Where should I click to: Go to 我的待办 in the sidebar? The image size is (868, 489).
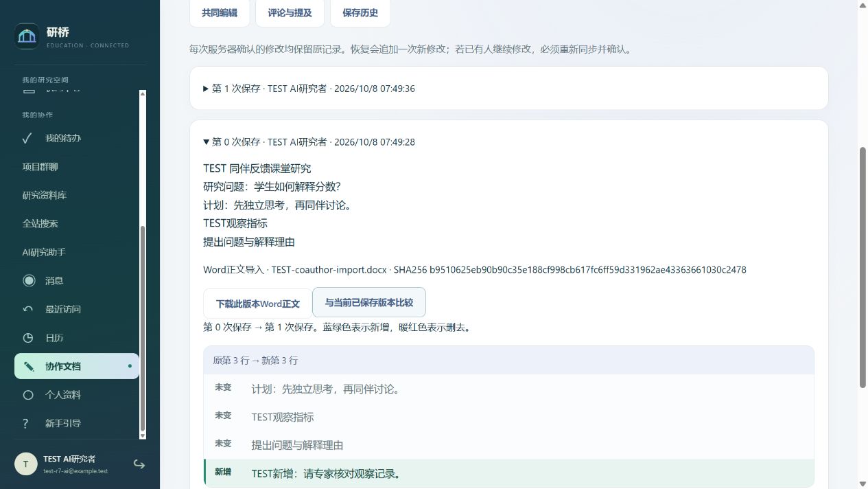point(77,138)
